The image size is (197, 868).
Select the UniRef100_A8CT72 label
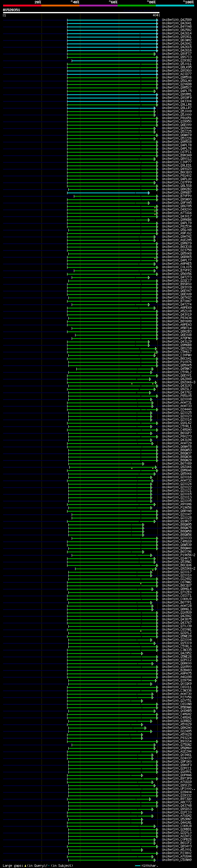[177, 802]
